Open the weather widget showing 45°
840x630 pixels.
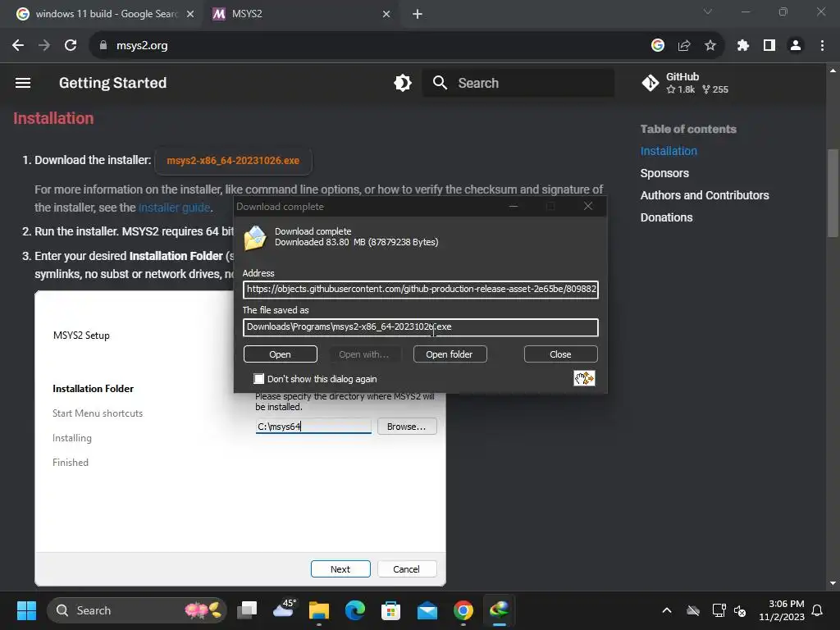[284, 609]
